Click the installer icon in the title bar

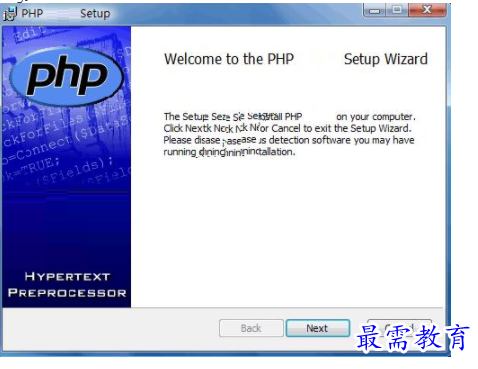[x=10, y=14]
